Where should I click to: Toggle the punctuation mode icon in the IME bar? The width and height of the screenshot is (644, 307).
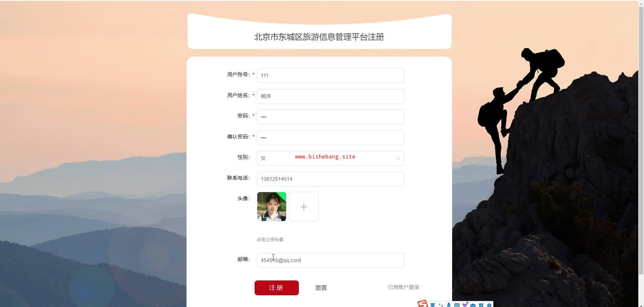[x=441, y=305]
